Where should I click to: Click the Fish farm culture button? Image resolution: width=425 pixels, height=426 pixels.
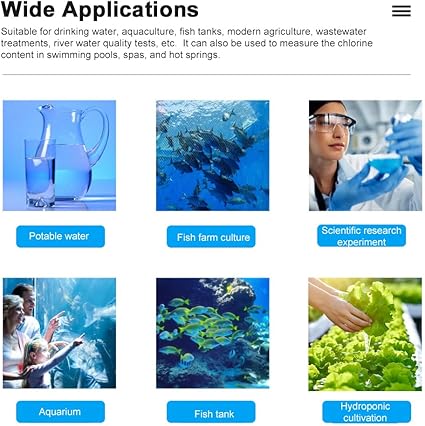coord(211,237)
